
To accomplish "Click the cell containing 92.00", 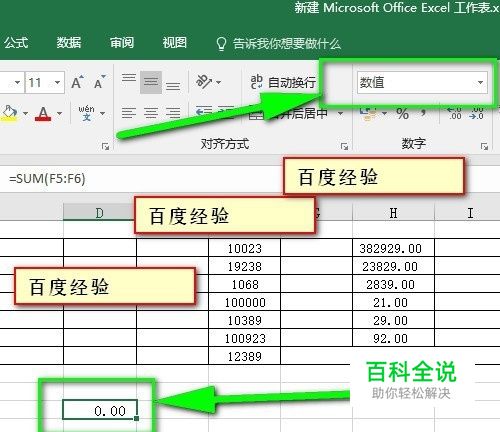I will coord(393,338).
